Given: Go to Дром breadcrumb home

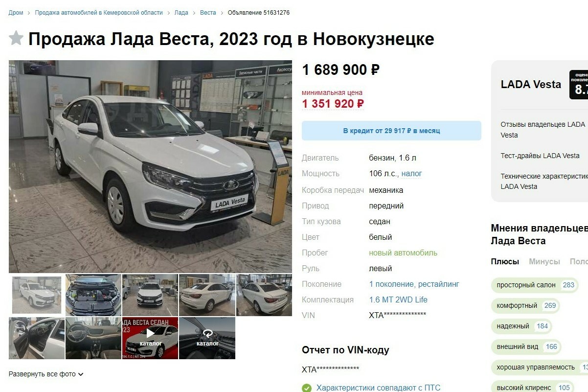Looking at the screenshot, I should tap(16, 13).
